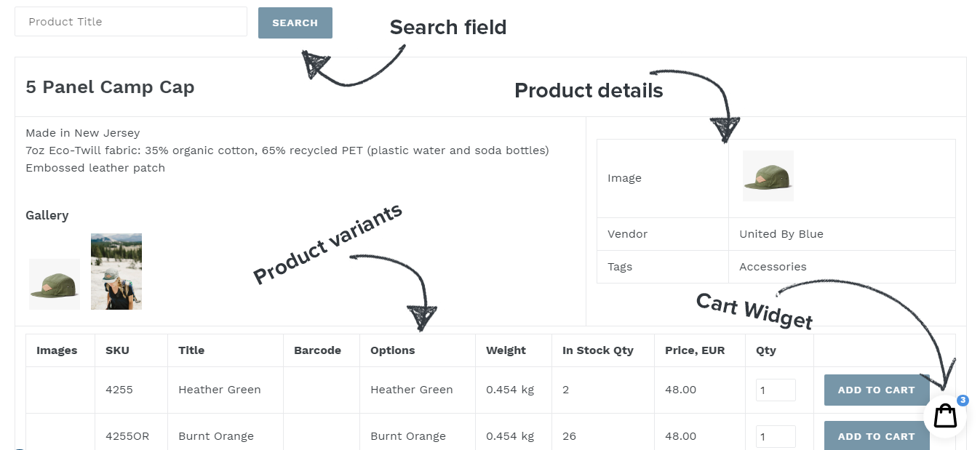Screen dimensions: 980x450
Task: Click the lifestyle photo thumbnail in the Gallery
Action: pyautogui.click(x=116, y=271)
